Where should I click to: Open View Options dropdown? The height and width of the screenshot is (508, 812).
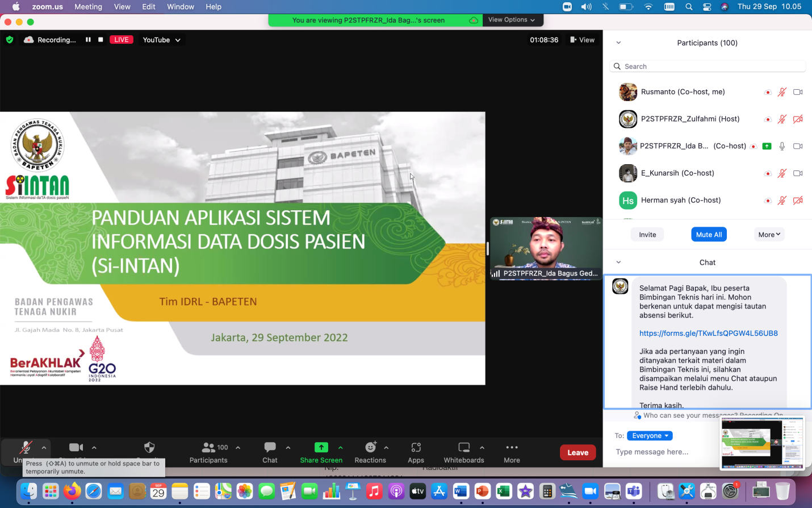[x=512, y=20]
